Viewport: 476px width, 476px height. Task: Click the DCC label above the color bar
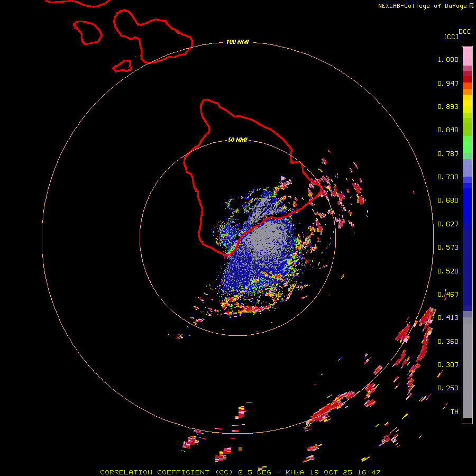point(464,32)
